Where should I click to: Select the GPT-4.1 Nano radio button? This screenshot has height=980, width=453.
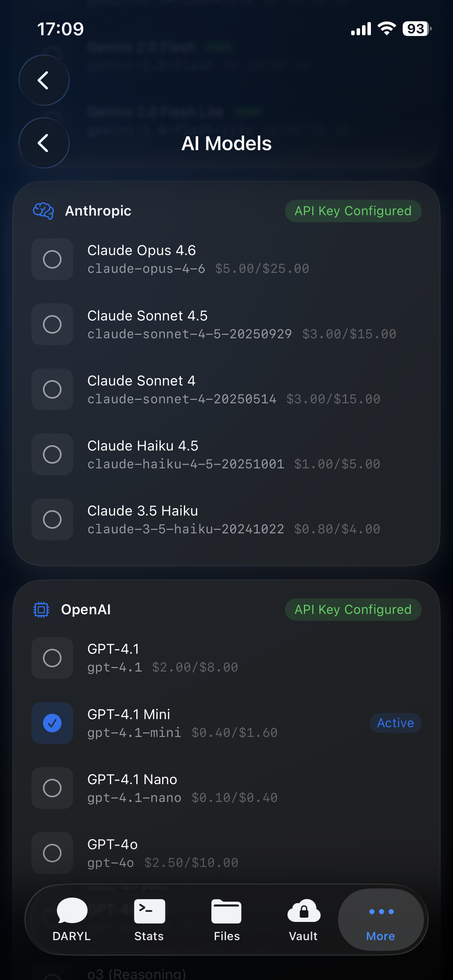(52, 788)
